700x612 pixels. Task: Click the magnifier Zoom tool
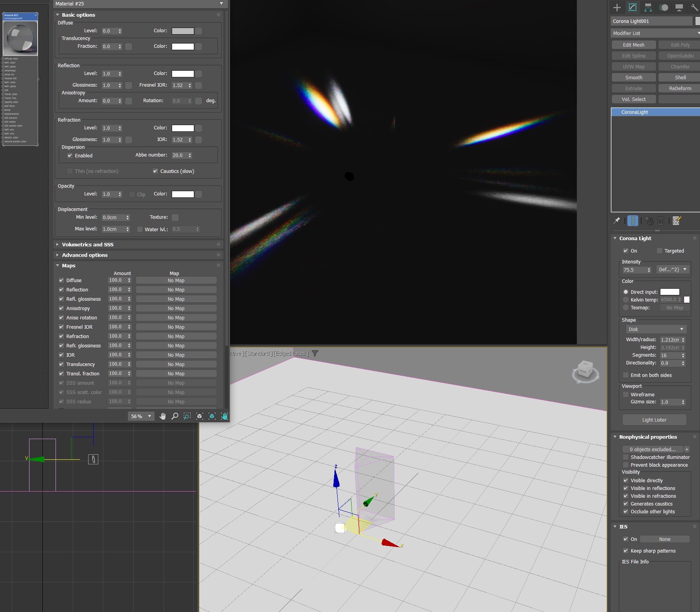point(175,416)
